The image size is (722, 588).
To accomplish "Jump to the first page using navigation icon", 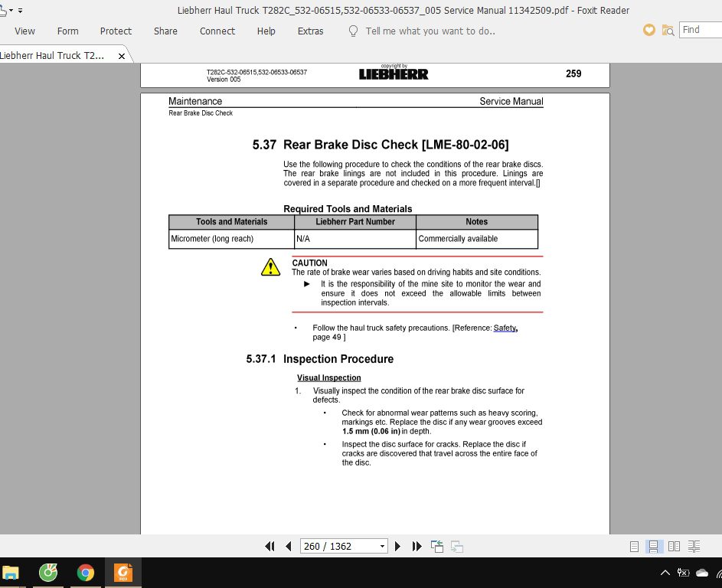I will point(270,546).
